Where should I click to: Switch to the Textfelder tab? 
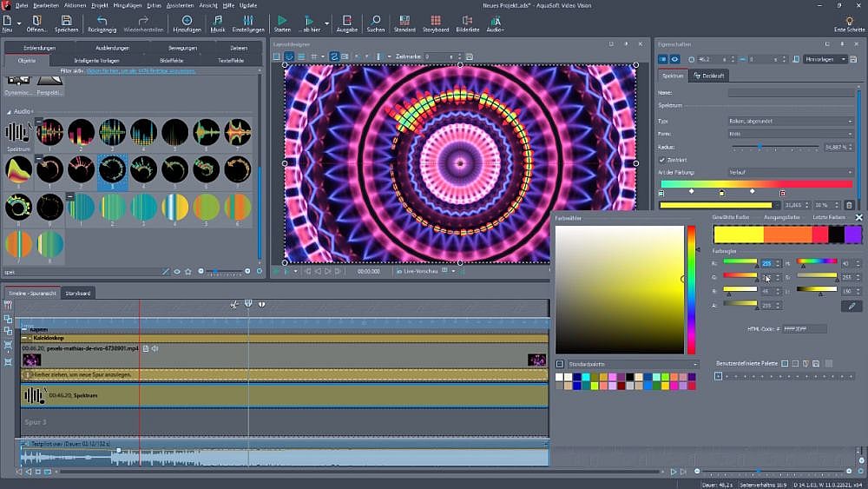[x=231, y=61]
